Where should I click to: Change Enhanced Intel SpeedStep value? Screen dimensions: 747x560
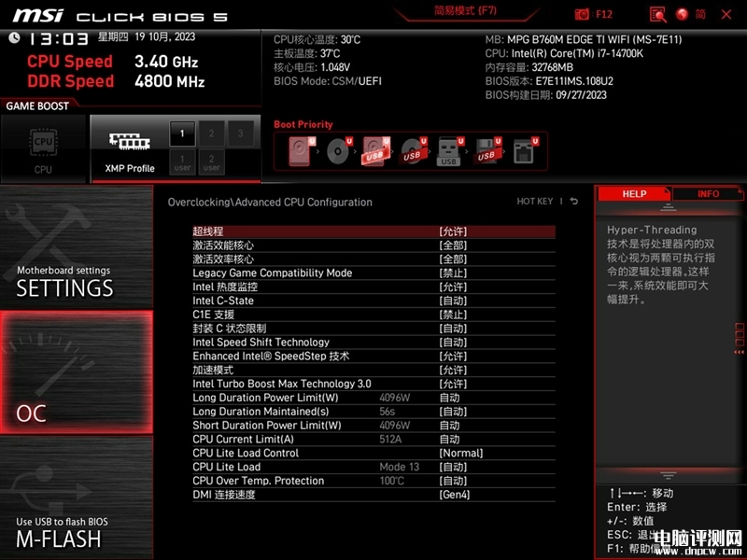(453, 357)
